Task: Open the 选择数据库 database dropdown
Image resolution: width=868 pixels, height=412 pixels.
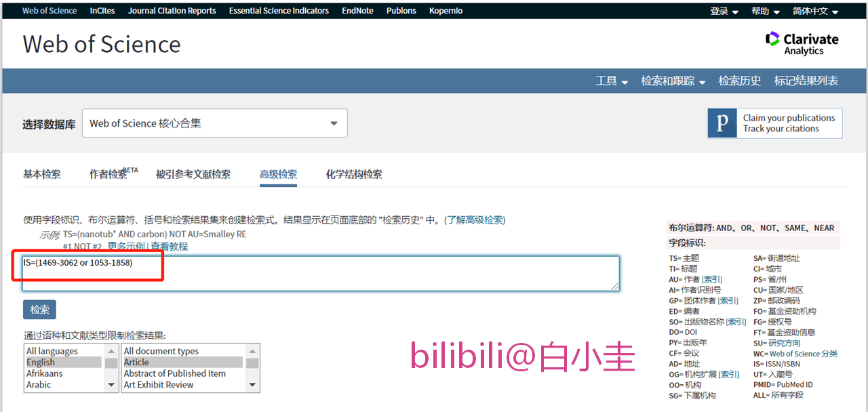Action: pos(215,123)
